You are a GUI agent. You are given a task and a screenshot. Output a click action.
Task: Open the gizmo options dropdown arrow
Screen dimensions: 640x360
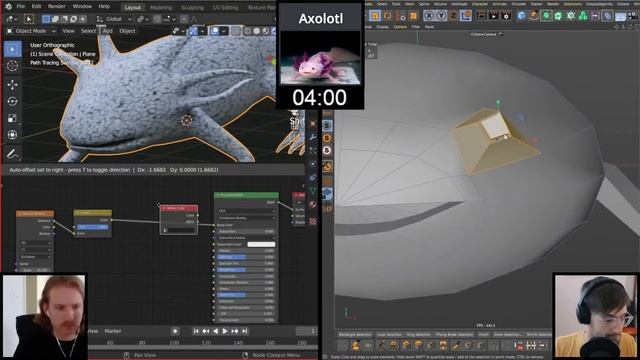click(202, 31)
